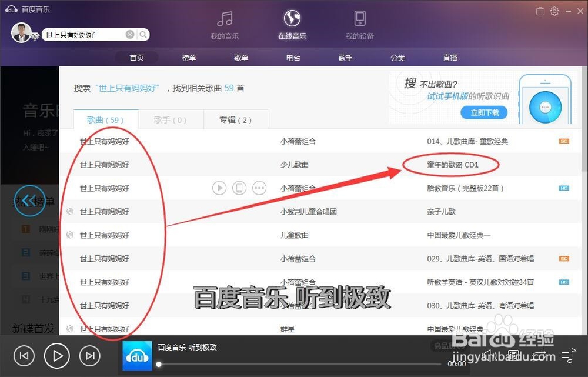The width and height of the screenshot is (588, 377).
Task: Open the 分类 nav tab
Action: click(x=397, y=58)
